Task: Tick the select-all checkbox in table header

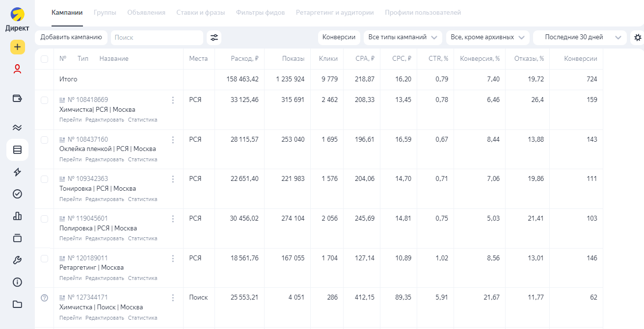Action: pyautogui.click(x=45, y=59)
